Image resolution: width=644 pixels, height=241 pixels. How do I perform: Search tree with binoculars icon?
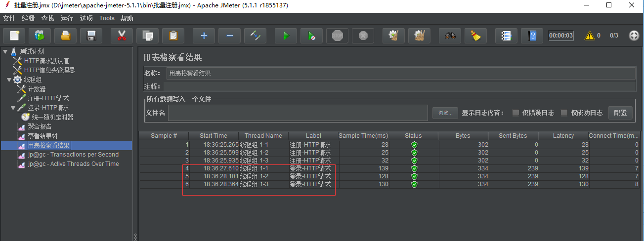click(450, 36)
